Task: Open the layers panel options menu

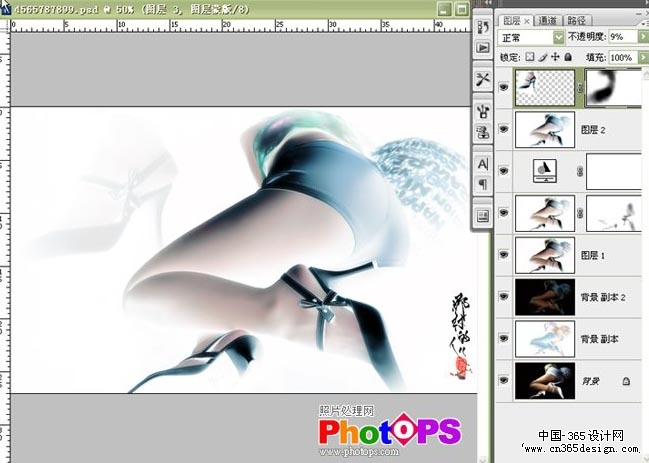Action: pyautogui.click(x=645, y=24)
